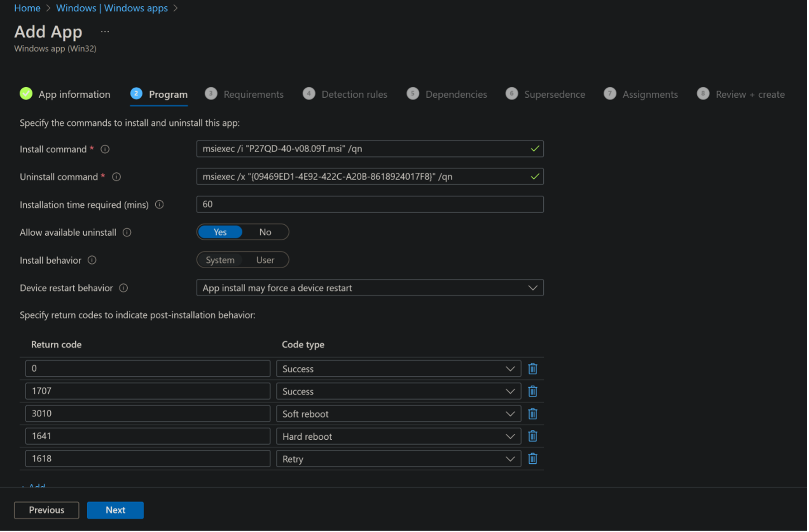Remove the 1618 Retry return code
The height and width of the screenshot is (532, 809).
(x=532, y=459)
